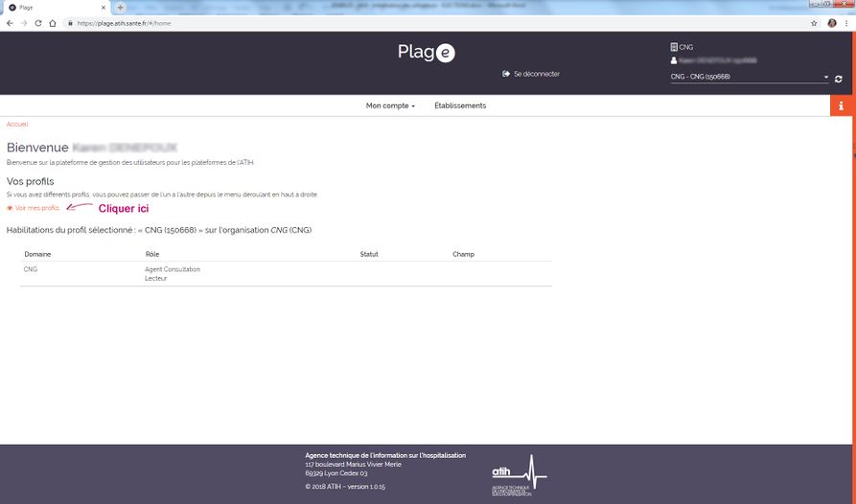The height and width of the screenshot is (504, 856).
Task: Click the Rôle column header
Action: click(x=152, y=254)
